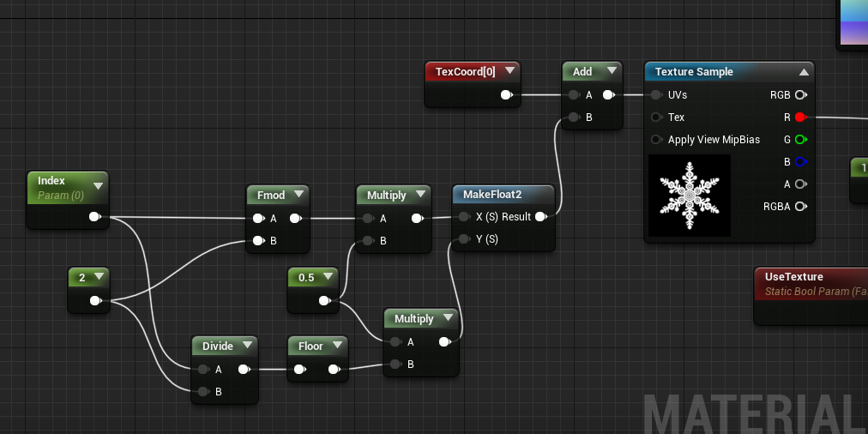This screenshot has width=868, height=434.
Task: Toggle arrow on Multiply node feeding Y
Action: tap(448, 317)
